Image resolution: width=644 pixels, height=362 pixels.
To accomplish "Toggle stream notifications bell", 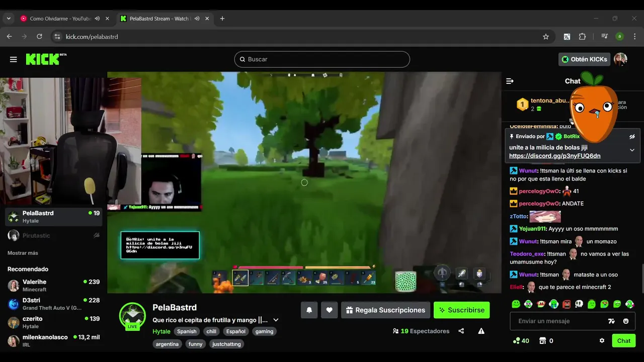I will 309,310.
